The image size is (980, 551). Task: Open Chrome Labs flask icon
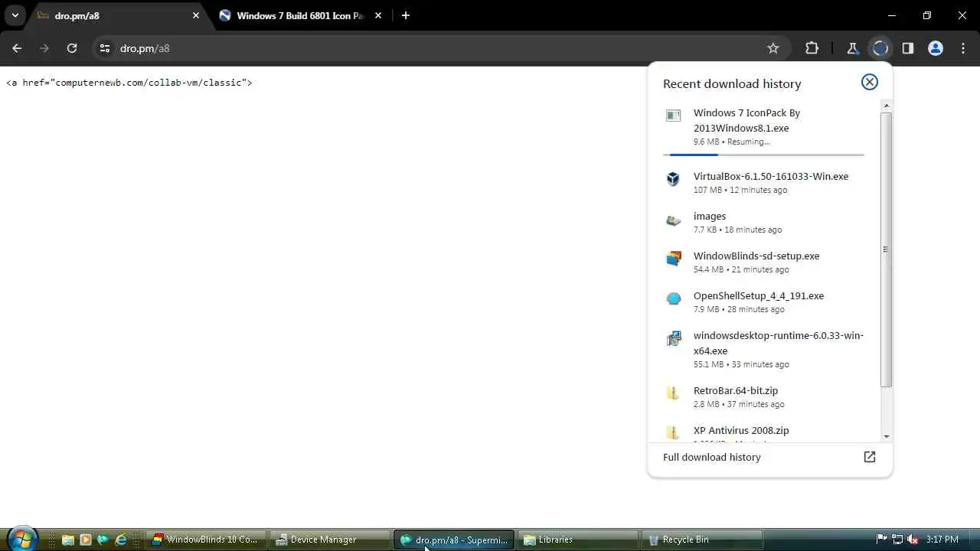[x=852, y=48]
